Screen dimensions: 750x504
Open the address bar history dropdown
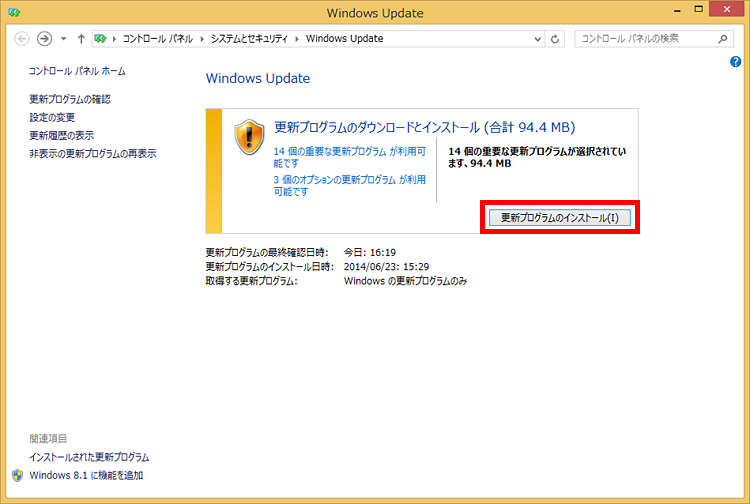tap(538, 39)
